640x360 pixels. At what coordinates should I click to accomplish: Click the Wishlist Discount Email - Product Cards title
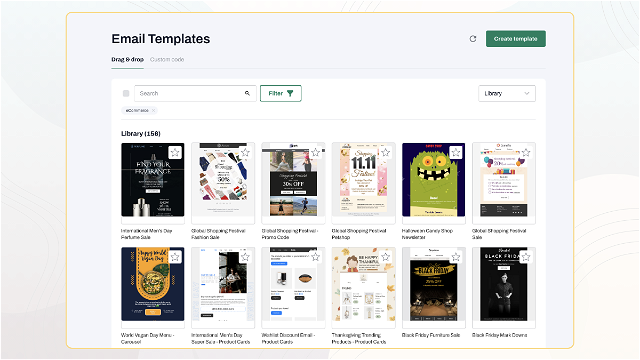289,338
